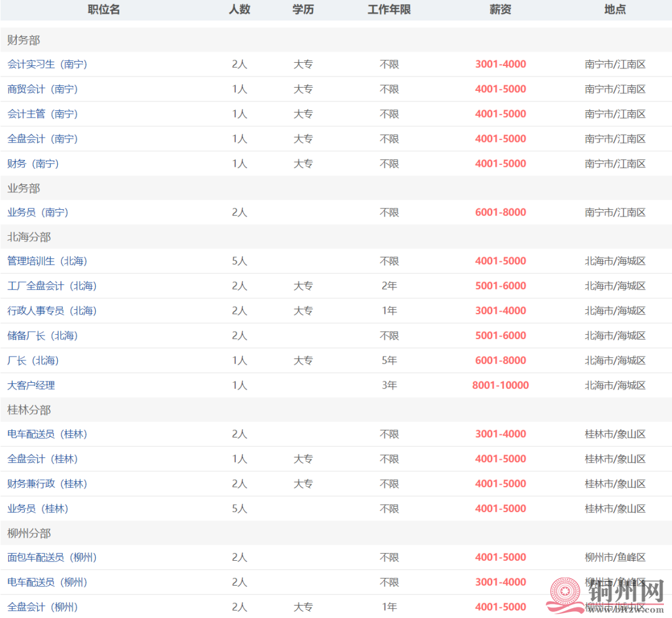Open the 财务兼行政（桂林） listing
This screenshot has width=672, height=618.
47,484
